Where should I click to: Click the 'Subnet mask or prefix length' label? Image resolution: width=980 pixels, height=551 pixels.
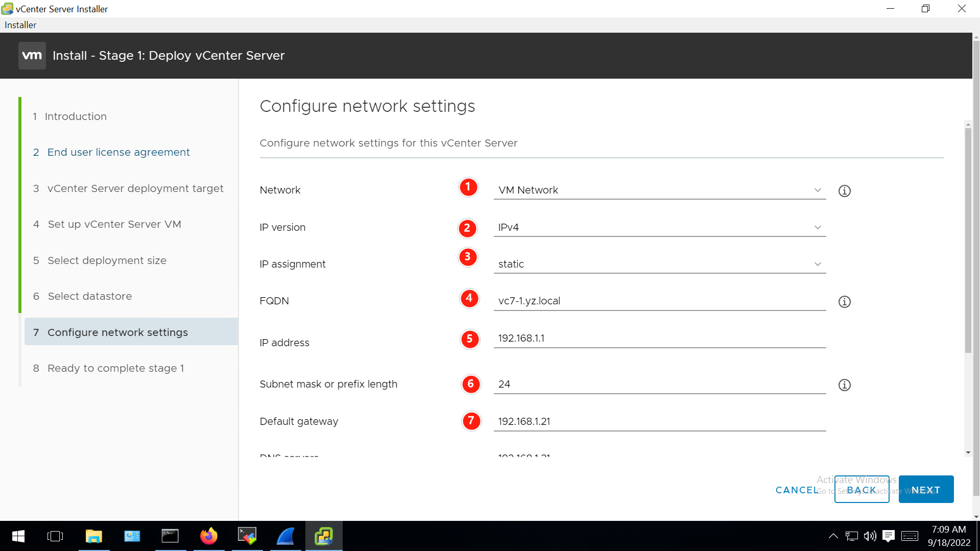click(x=328, y=384)
